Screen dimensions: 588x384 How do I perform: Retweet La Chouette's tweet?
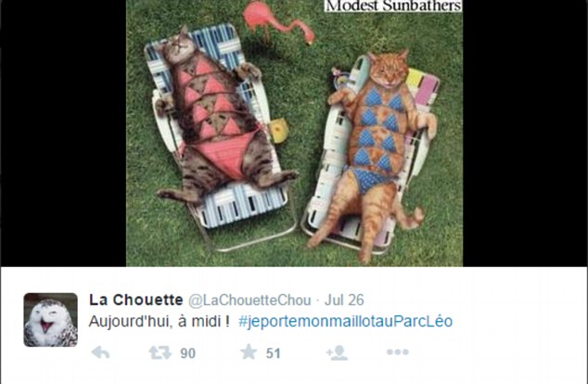click(x=160, y=352)
